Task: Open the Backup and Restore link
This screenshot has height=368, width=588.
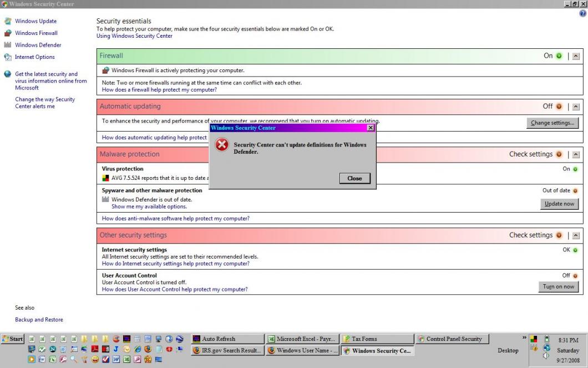Action: point(39,320)
